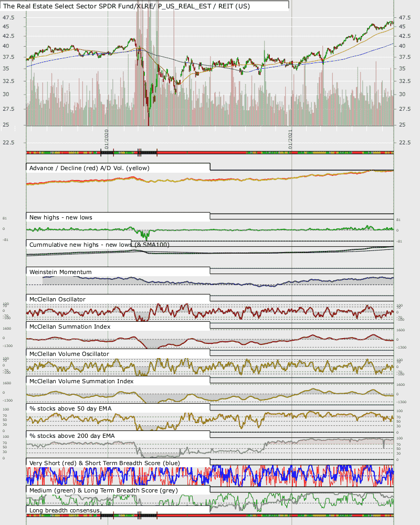
Task: Click the McClellan Oscillator panel label
Action: [57, 299]
